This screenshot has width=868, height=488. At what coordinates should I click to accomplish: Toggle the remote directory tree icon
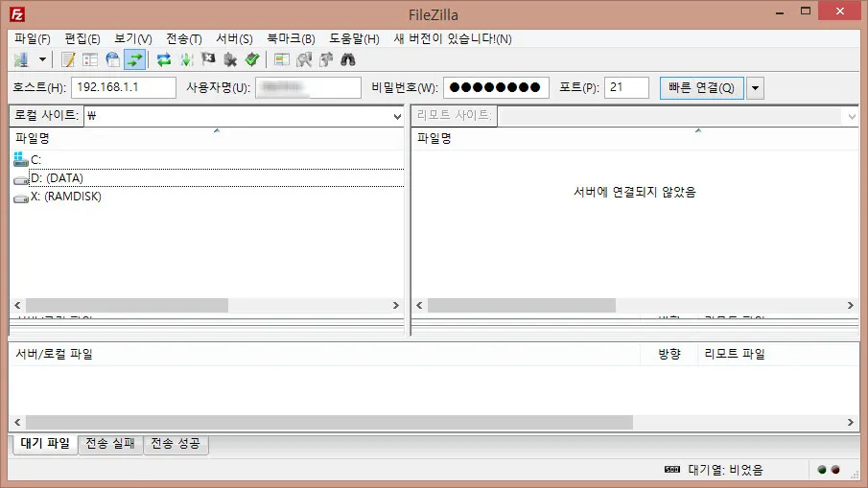(112, 59)
